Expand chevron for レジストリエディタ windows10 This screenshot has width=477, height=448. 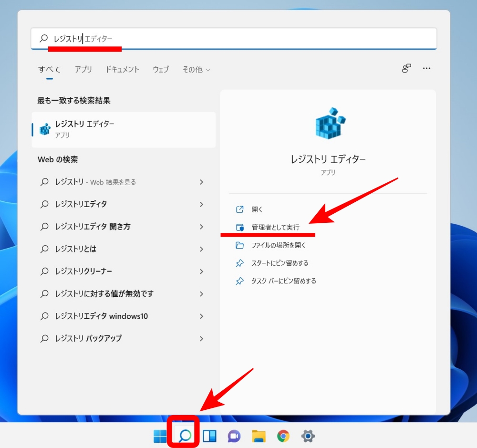201,316
